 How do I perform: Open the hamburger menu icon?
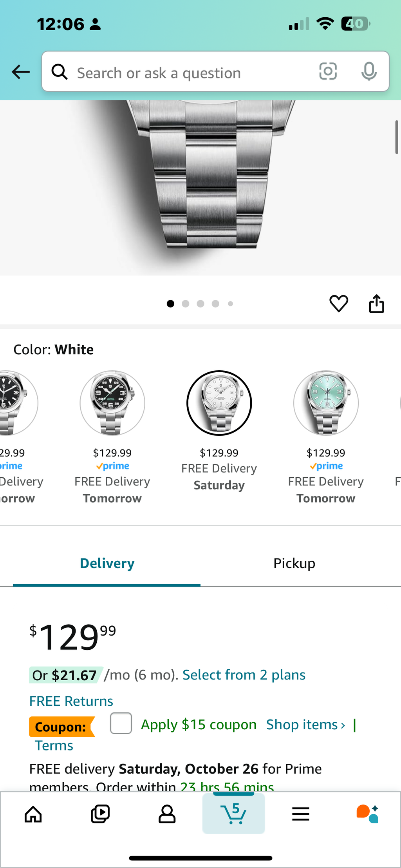300,814
